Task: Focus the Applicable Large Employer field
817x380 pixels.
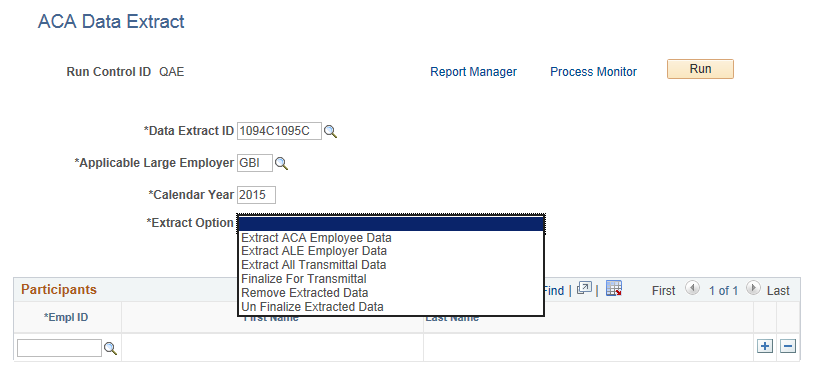Action: [255, 163]
